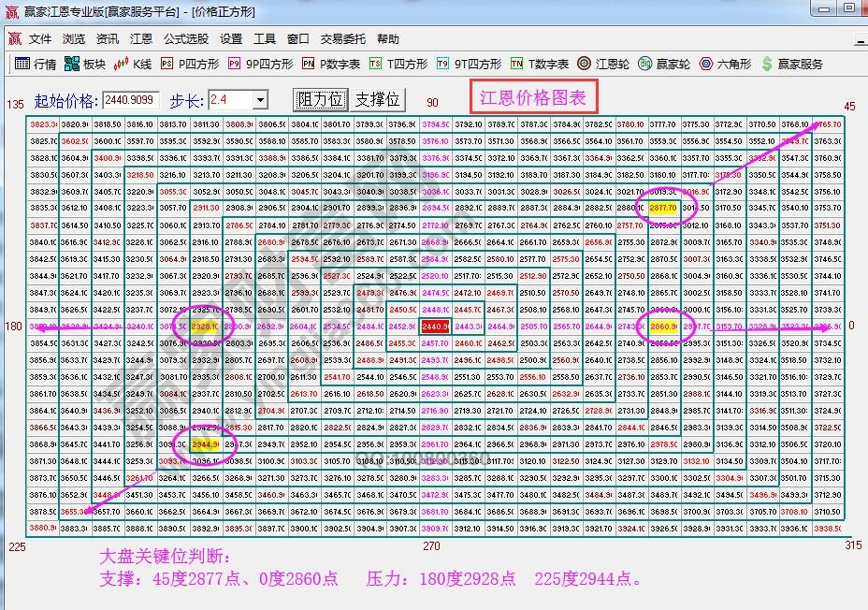
Task: Open the 步长 dropdown
Action: [262, 98]
